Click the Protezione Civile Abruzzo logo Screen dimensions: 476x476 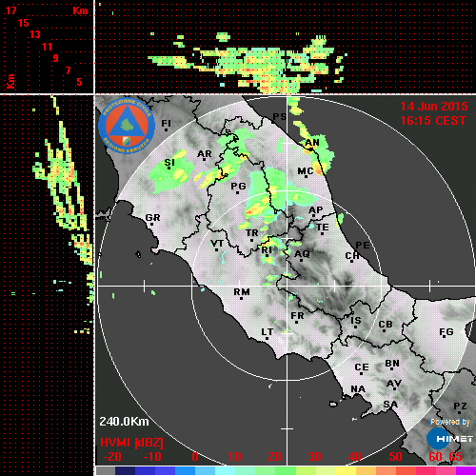click(127, 126)
